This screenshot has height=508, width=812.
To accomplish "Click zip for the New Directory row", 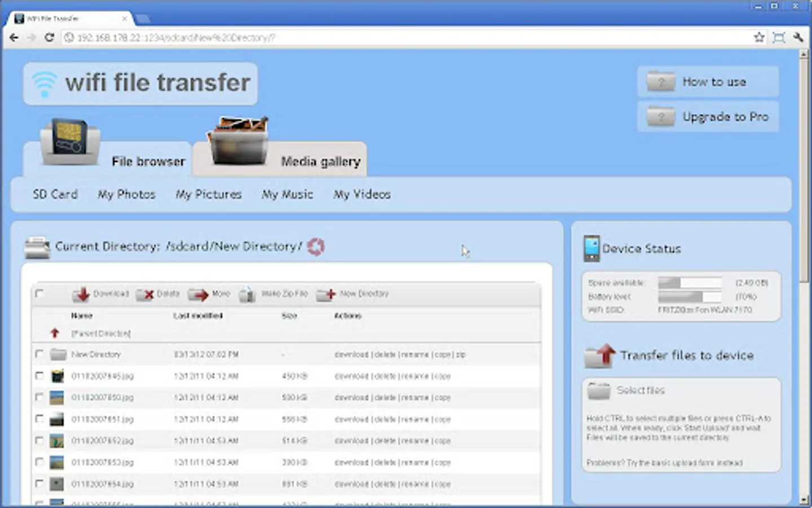I will [x=461, y=354].
